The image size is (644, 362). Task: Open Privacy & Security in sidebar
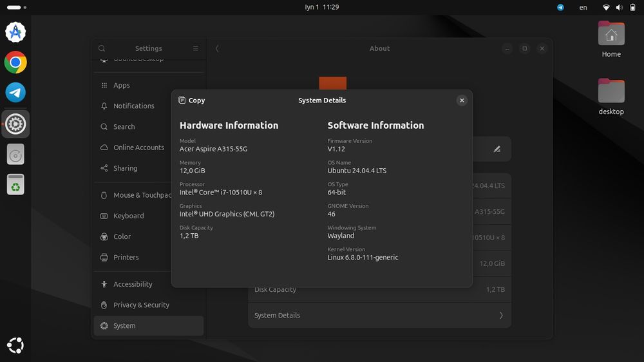click(149, 305)
